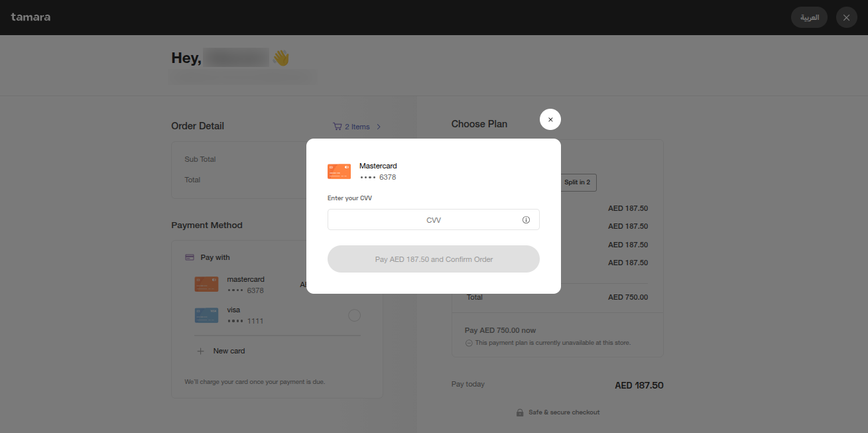The image size is (868, 433).
Task: Add a New card
Action: tap(221, 351)
